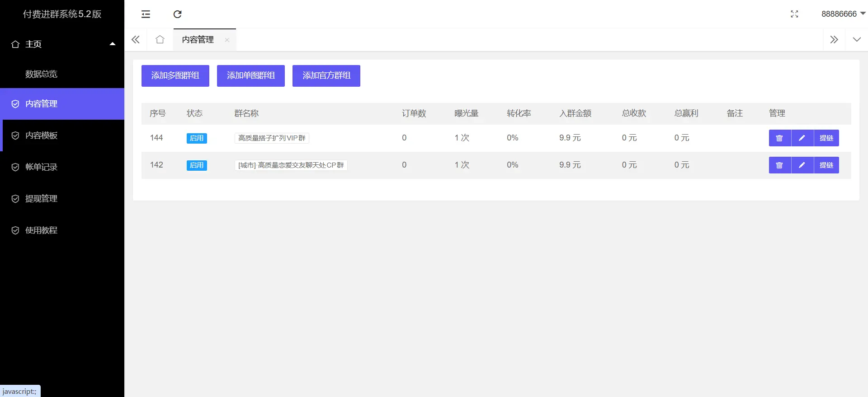Viewport: 868px width, 397px height.
Task: Click the home icon tab
Action: (160, 40)
